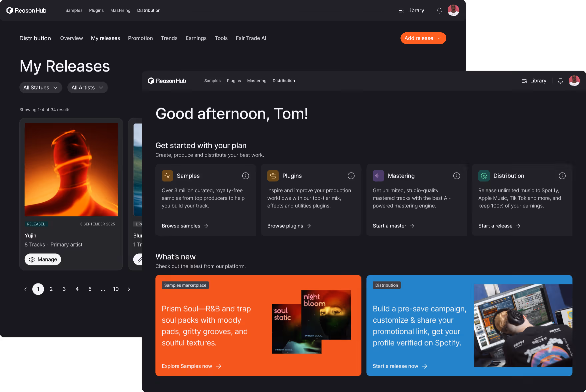The image size is (586, 392).
Task: Click the soul static pack cover
Action: pyautogui.click(x=286, y=329)
